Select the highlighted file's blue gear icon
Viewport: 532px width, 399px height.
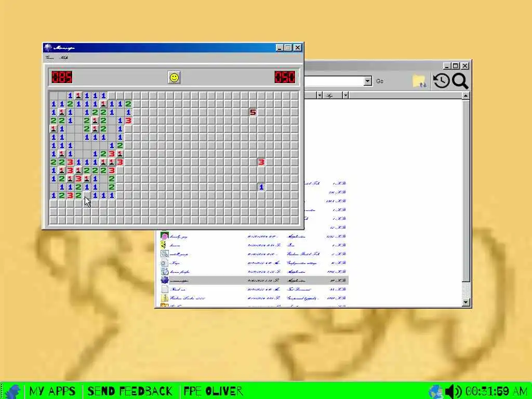(x=165, y=280)
